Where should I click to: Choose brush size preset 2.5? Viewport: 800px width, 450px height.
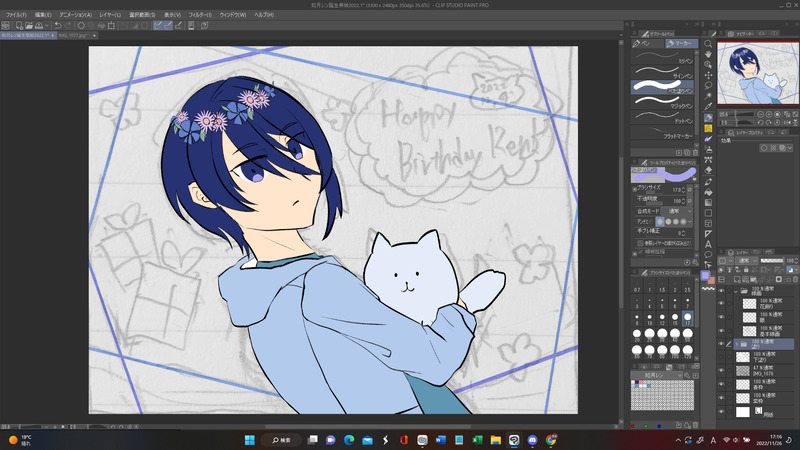click(x=687, y=287)
